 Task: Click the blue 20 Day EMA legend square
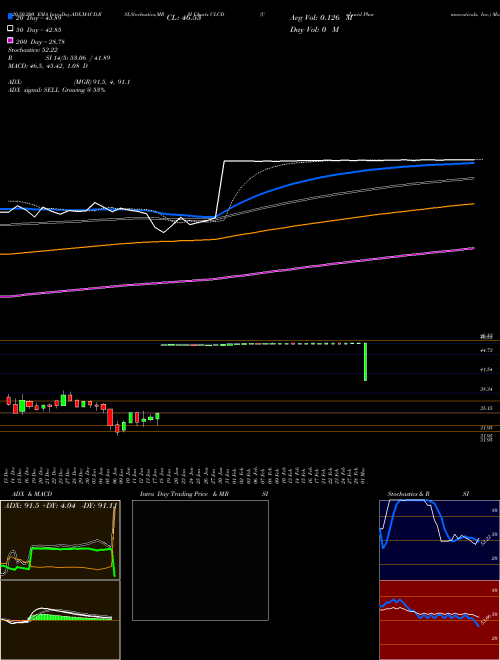coord(11,17)
